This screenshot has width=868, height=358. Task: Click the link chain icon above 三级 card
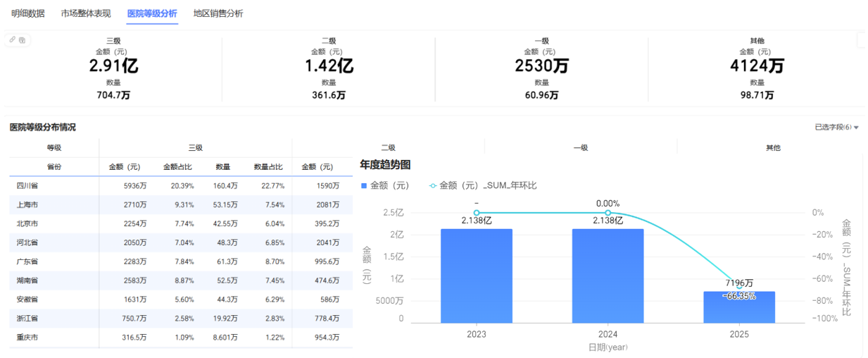13,40
